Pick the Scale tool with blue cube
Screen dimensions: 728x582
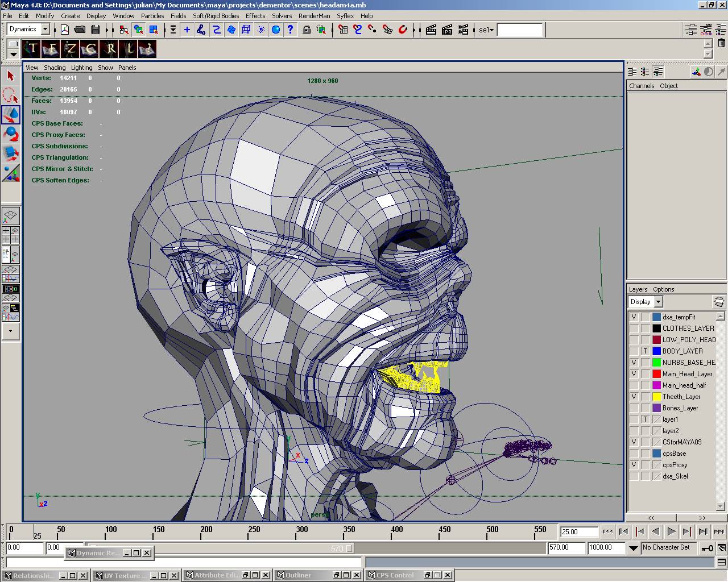point(11,153)
